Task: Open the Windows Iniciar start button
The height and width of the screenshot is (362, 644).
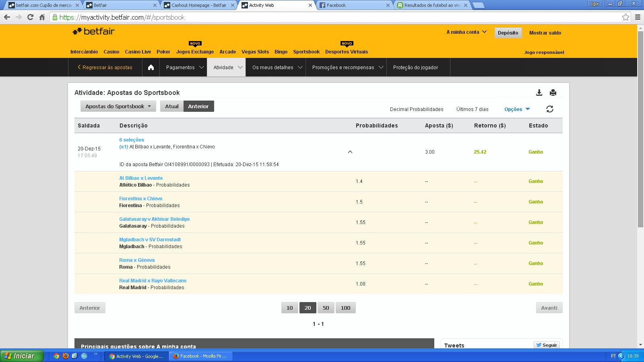Action: pos(21,356)
